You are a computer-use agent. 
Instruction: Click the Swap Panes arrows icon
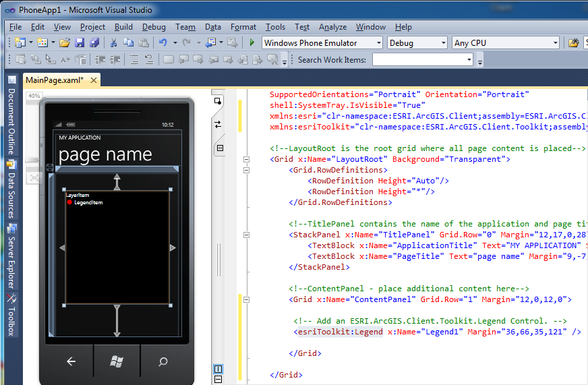tap(218, 124)
